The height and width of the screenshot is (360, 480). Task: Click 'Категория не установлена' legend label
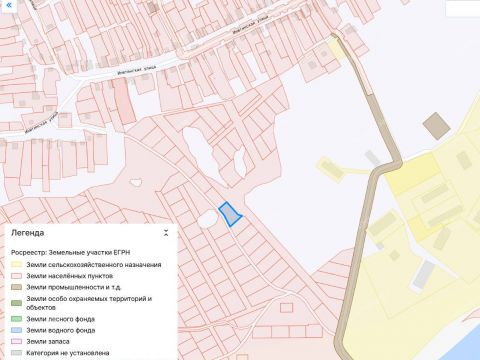[x=68, y=353]
